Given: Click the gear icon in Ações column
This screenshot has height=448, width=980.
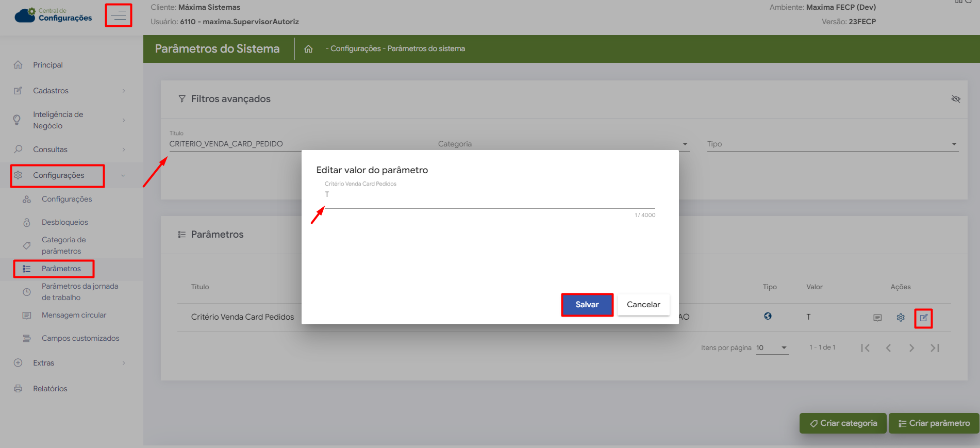Looking at the screenshot, I should (x=901, y=318).
